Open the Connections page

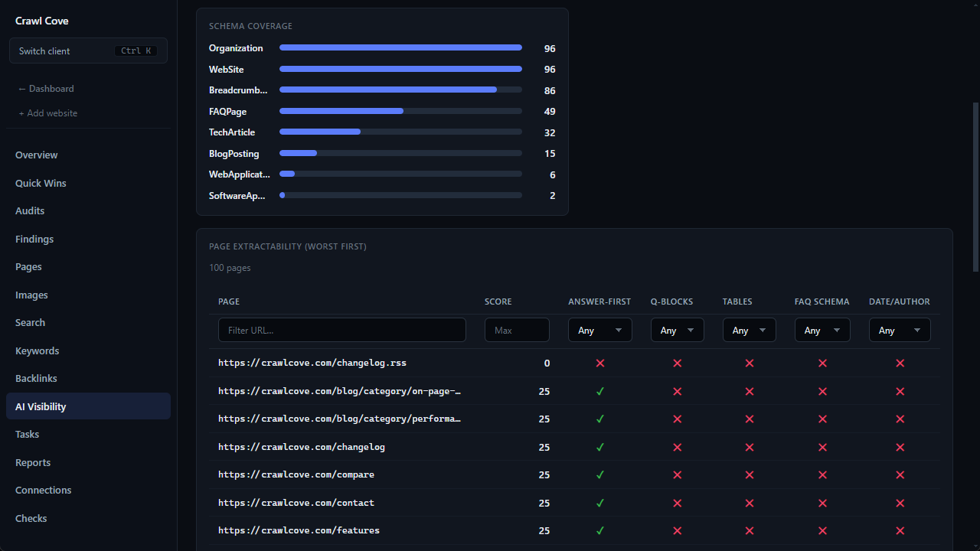(x=88, y=491)
